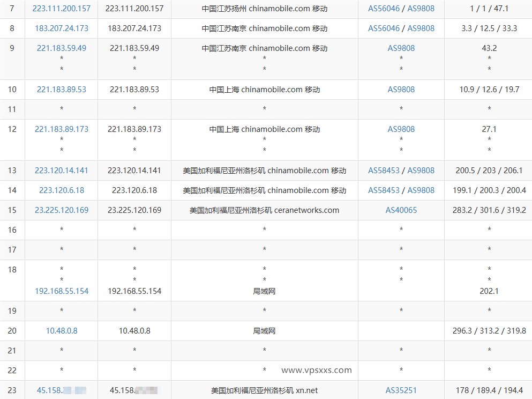This screenshot has height=399, width=532.
Task: Open AS56046 link in hop 8 row
Action: pyautogui.click(x=384, y=28)
